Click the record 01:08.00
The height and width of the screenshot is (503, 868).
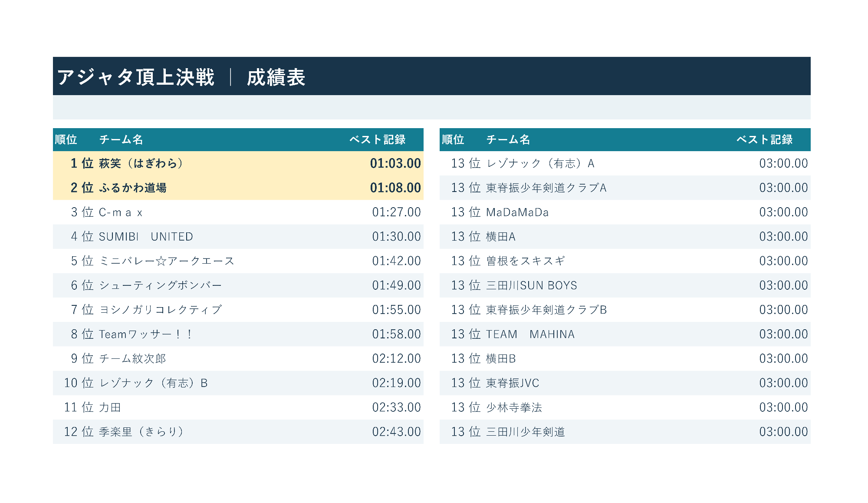[395, 188]
